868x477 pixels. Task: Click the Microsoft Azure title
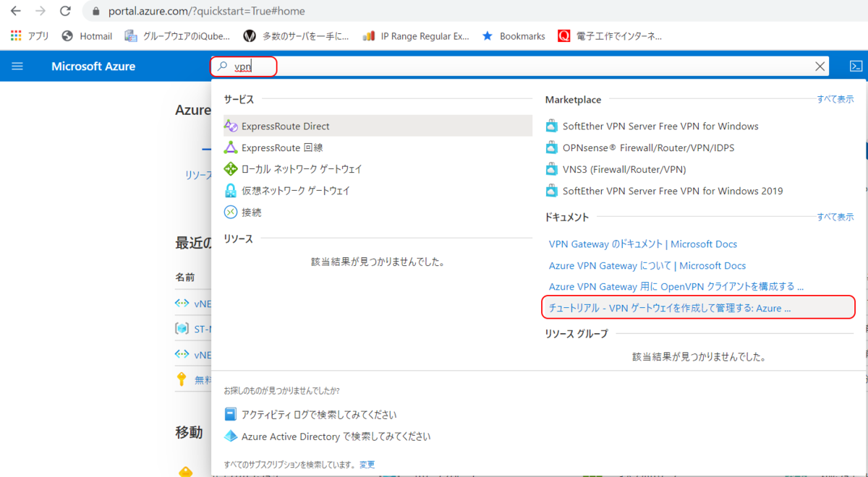click(93, 66)
